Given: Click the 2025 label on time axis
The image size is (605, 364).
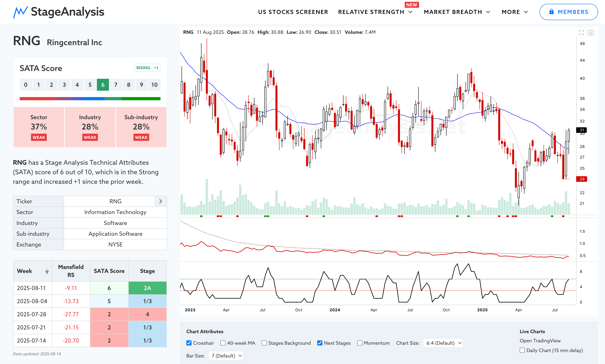Looking at the screenshot, I should coord(482,310).
